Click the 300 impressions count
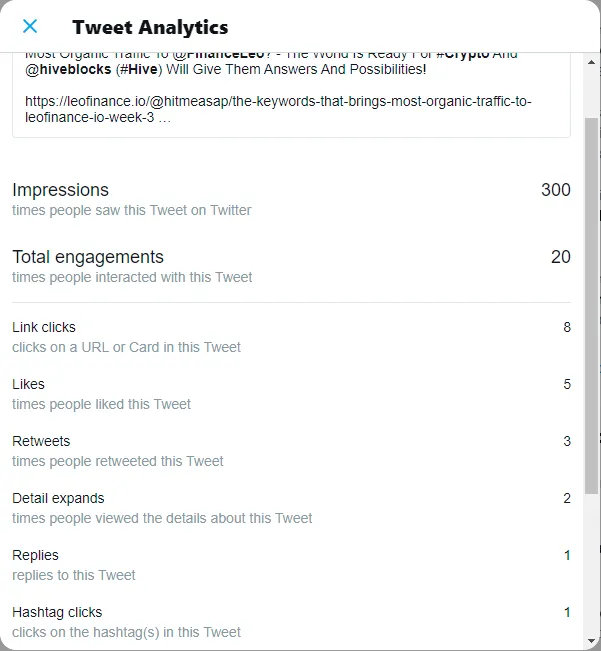Screen dimensions: 601x651 coord(556,190)
